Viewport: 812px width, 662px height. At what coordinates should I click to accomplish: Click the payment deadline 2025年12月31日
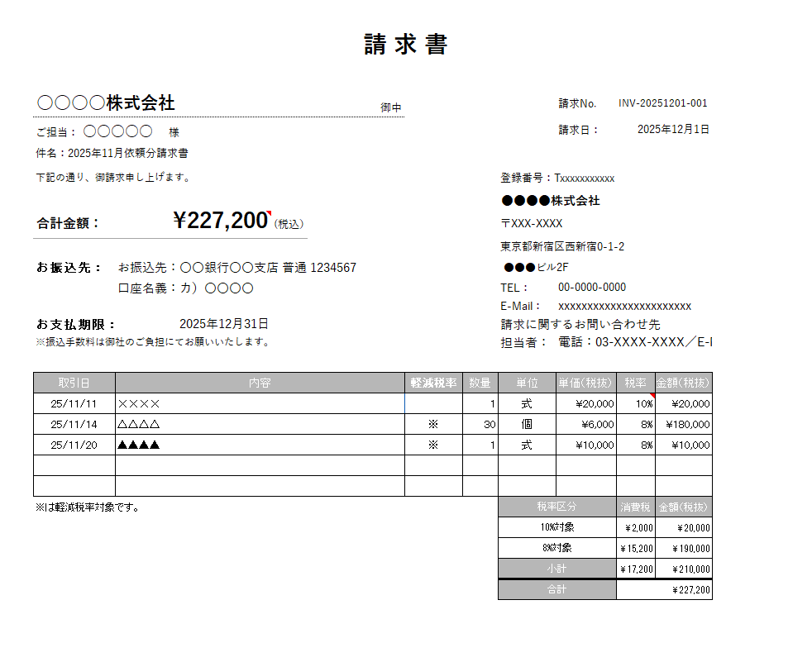223,324
